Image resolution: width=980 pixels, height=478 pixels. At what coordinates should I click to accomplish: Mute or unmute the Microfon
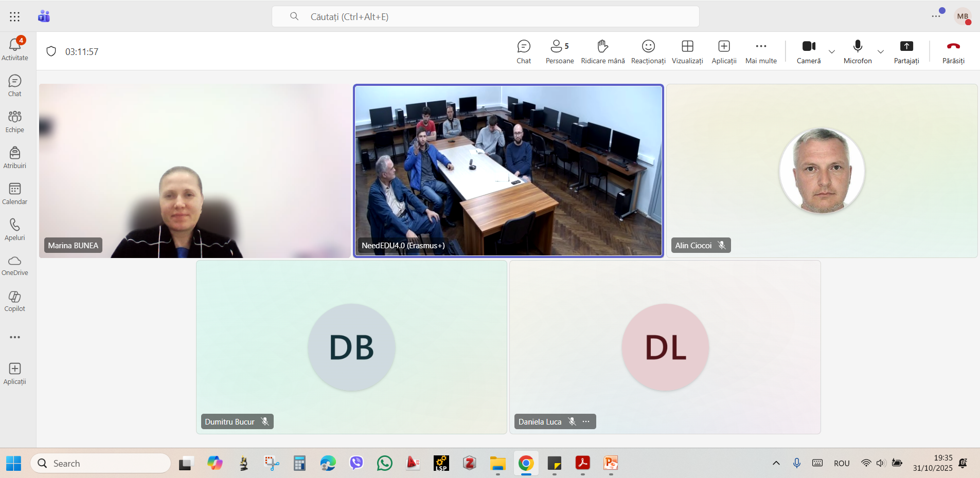[858, 52]
